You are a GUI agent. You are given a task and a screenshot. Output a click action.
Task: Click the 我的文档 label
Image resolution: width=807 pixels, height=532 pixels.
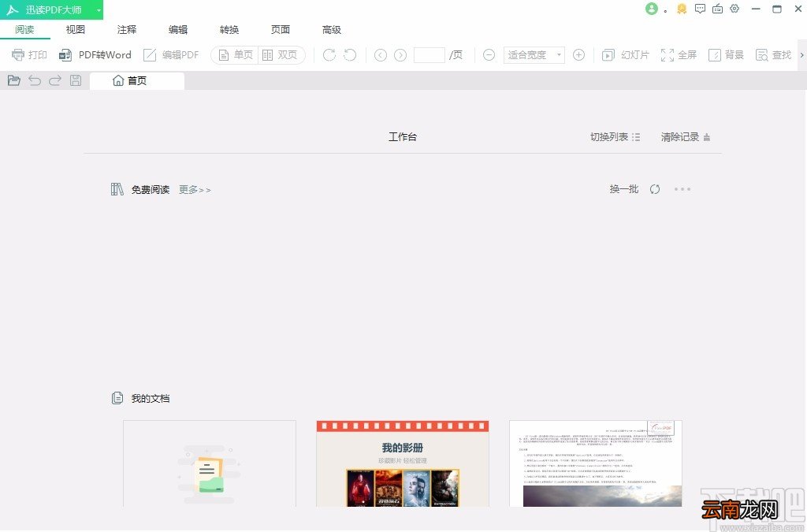pos(151,398)
